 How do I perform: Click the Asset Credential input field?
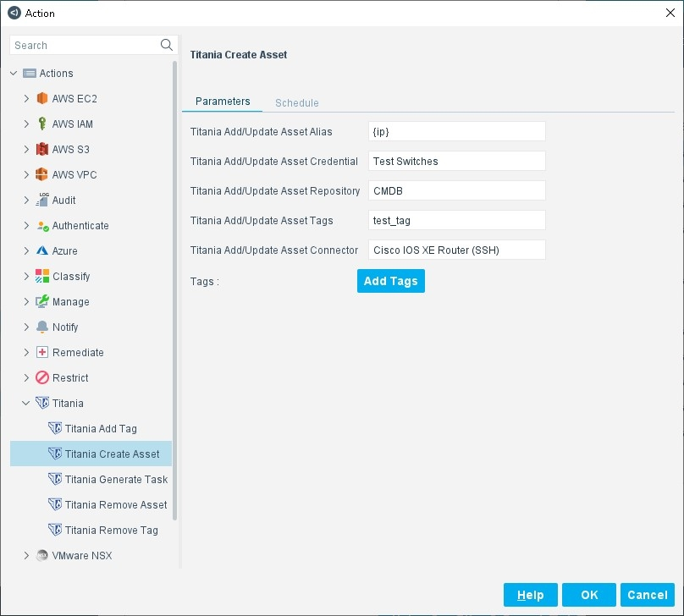tap(456, 161)
